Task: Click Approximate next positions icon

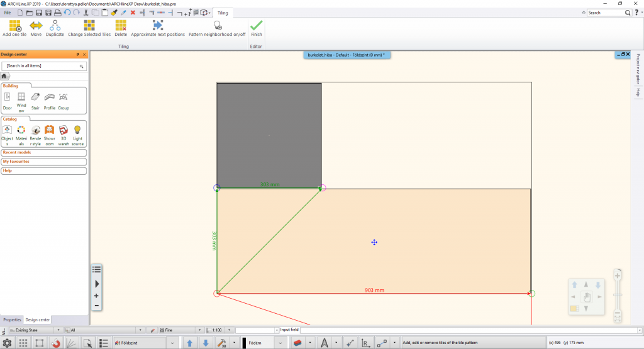Action: pos(157,26)
